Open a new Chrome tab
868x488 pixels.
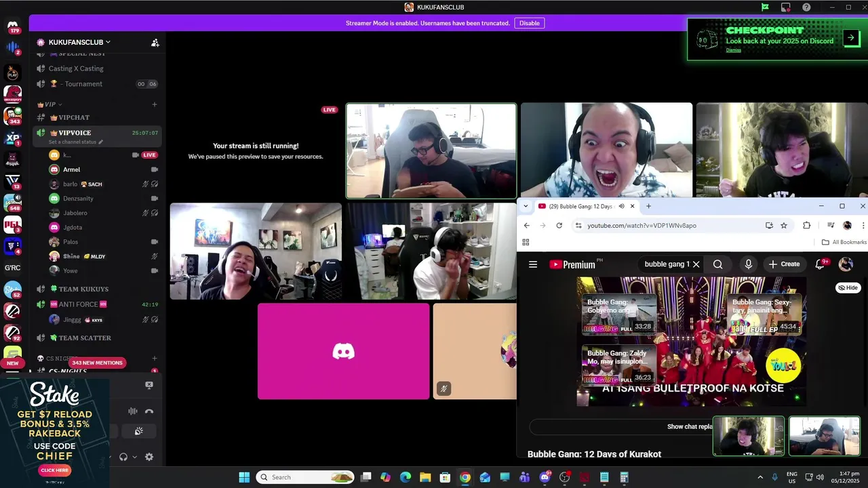(648, 206)
